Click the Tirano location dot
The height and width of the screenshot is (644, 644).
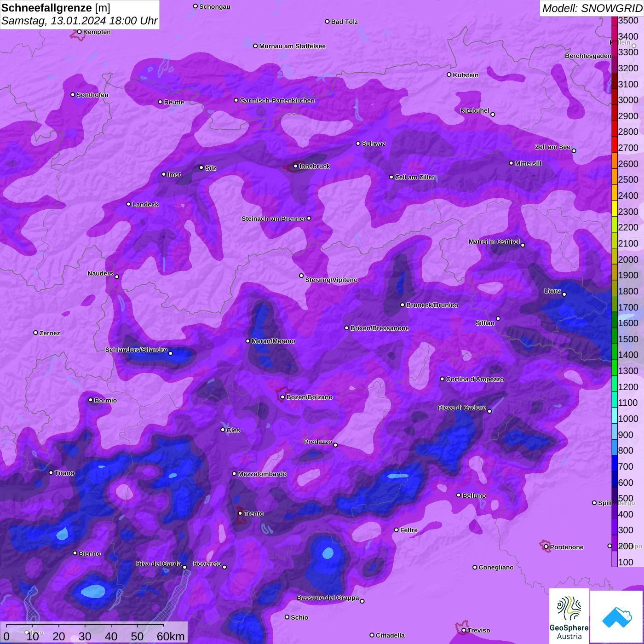51,472
